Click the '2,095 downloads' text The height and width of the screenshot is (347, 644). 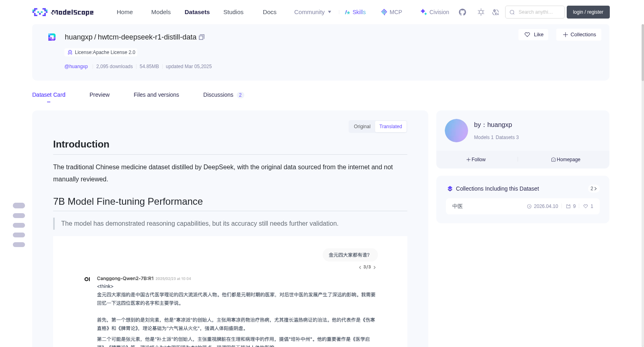[x=114, y=66]
